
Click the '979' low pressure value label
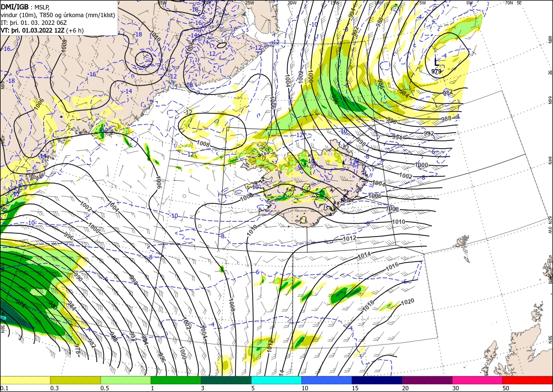point(436,71)
